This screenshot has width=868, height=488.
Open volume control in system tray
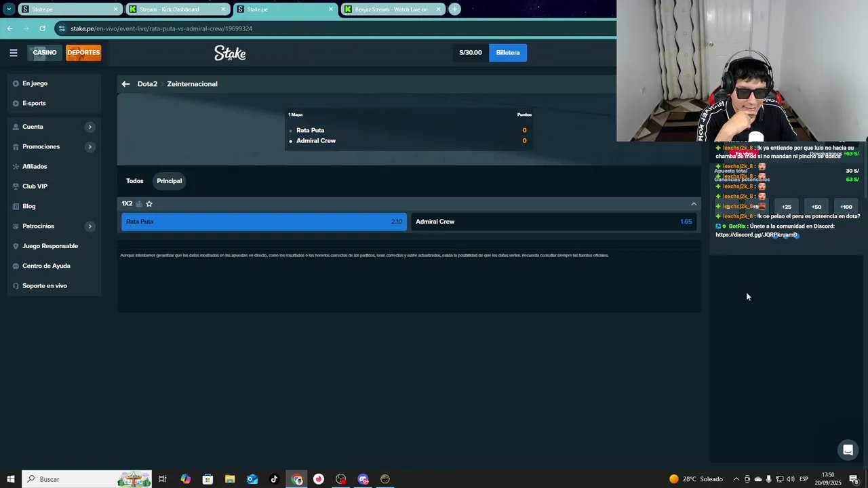click(790, 479)
